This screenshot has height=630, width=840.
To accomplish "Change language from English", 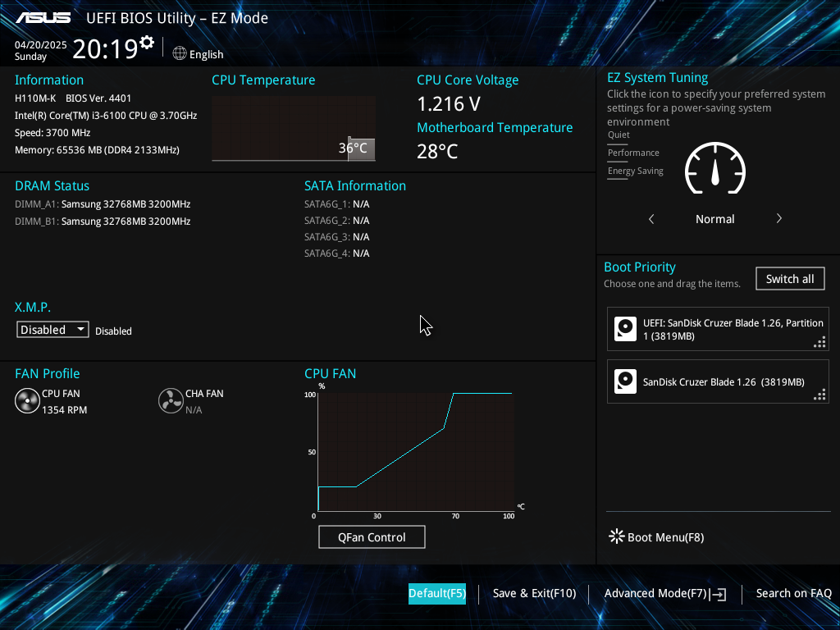I will [206, 54].
